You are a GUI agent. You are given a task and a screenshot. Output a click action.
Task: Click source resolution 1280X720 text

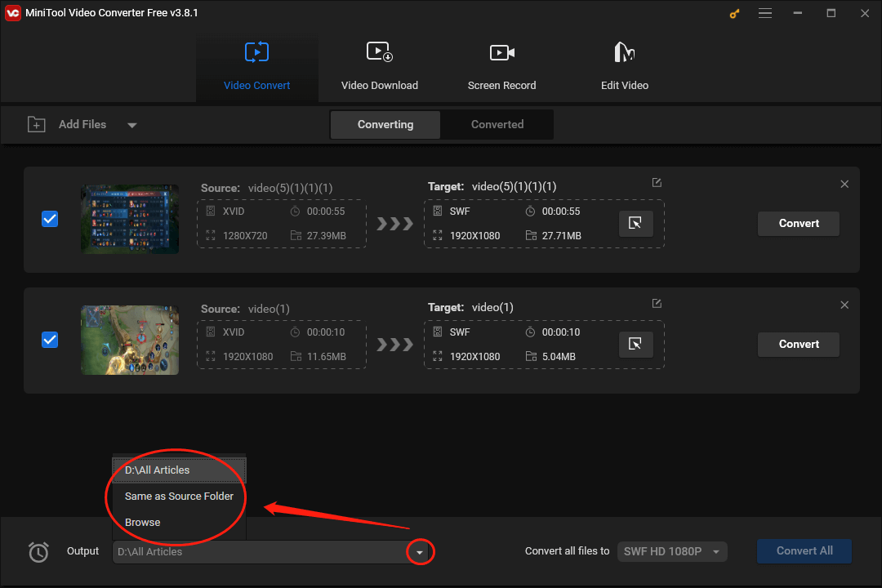(x=245, y=236)
